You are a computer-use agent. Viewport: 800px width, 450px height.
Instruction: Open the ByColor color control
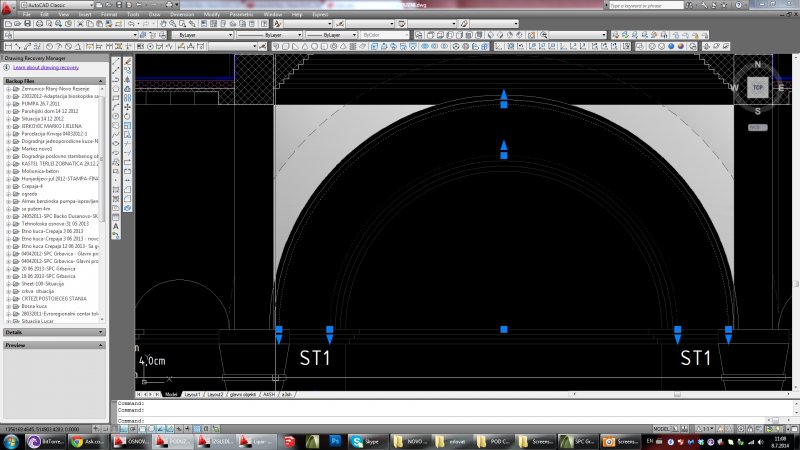385,35
